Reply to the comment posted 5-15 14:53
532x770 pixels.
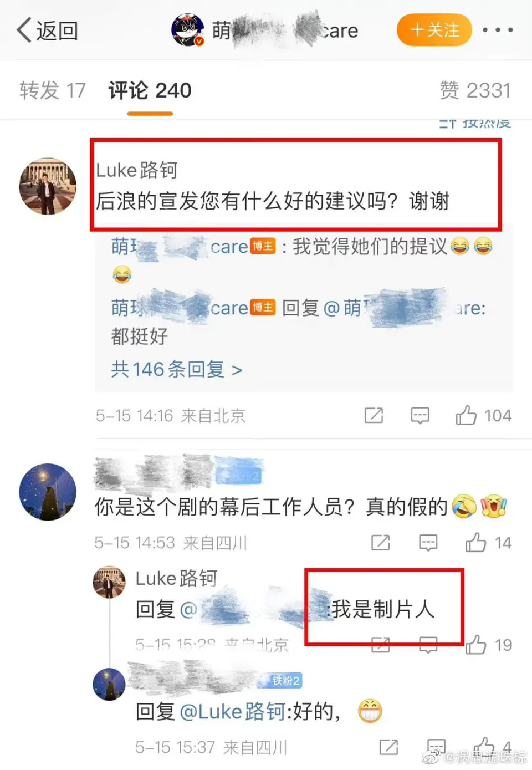click(x=428, y=542)
